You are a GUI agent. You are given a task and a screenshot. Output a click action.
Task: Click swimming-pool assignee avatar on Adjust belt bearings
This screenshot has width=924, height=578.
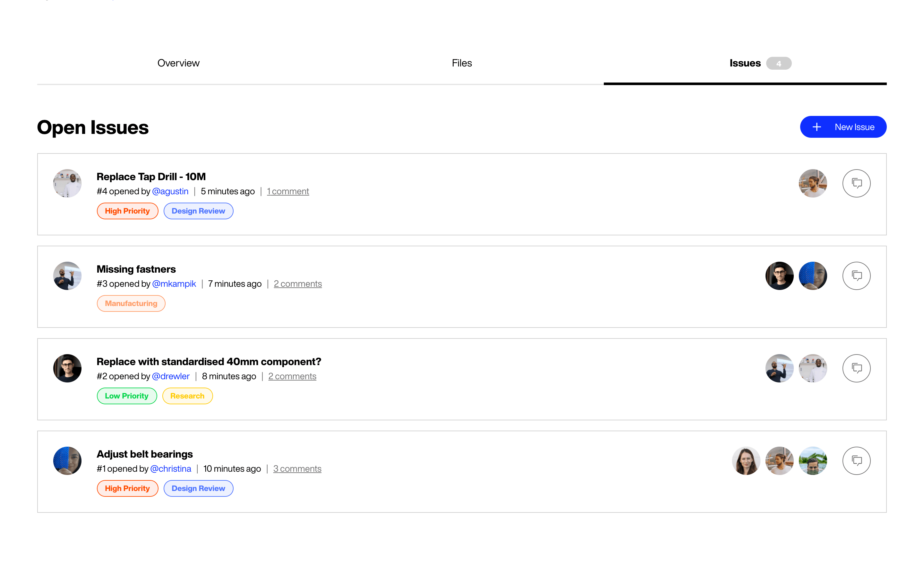813,461
